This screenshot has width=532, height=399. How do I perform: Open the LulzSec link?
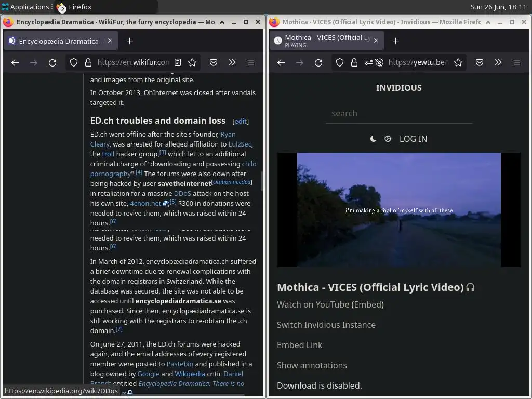click(x=240, y=144)
